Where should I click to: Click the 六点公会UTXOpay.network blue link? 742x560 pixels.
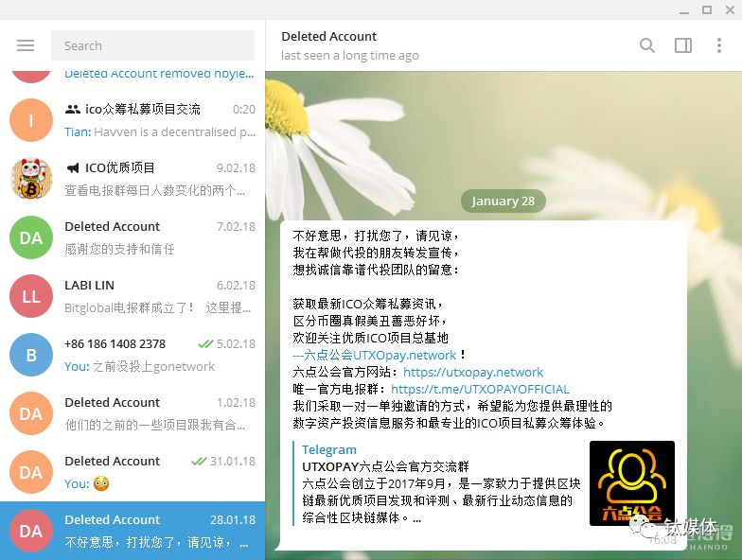[x=375, y=356]
